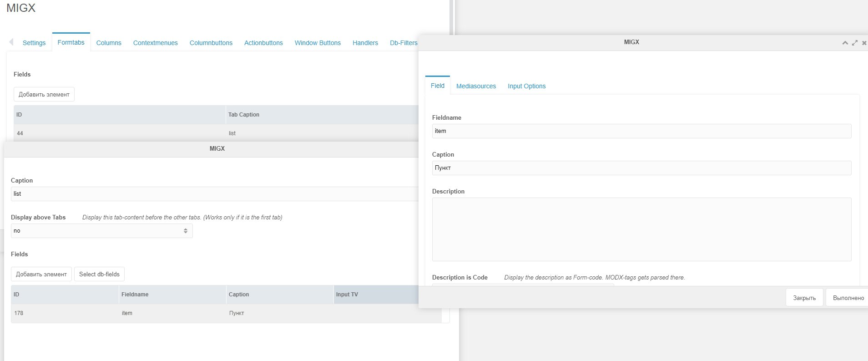
Task: Open the Handlers tab
Action: point(365,43)
